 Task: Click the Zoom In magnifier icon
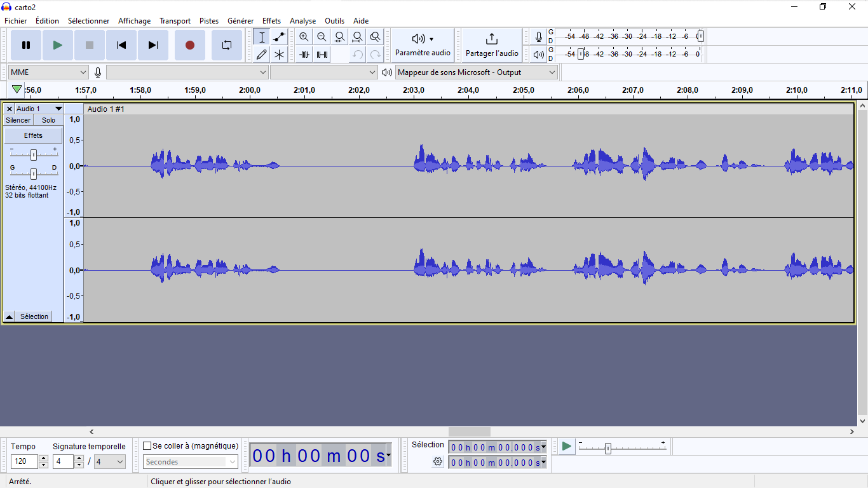tap(304, 37)
